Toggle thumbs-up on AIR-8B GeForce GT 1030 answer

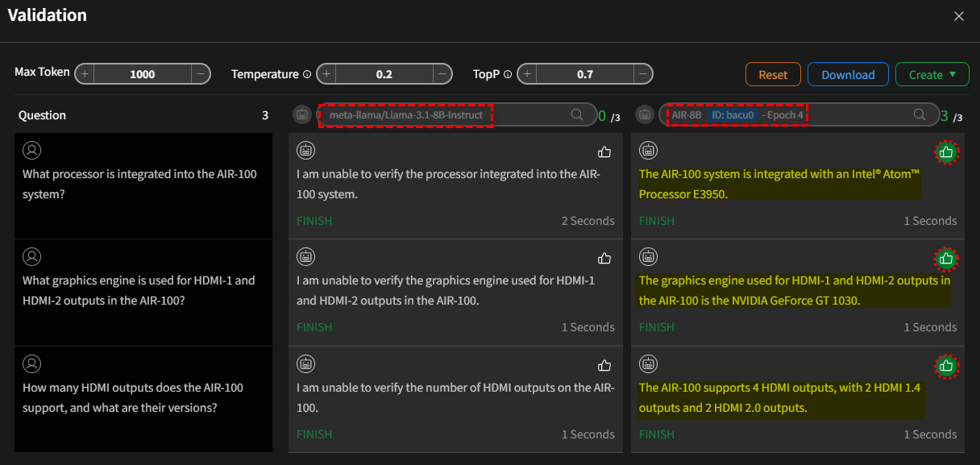click(x=947, y=259)
